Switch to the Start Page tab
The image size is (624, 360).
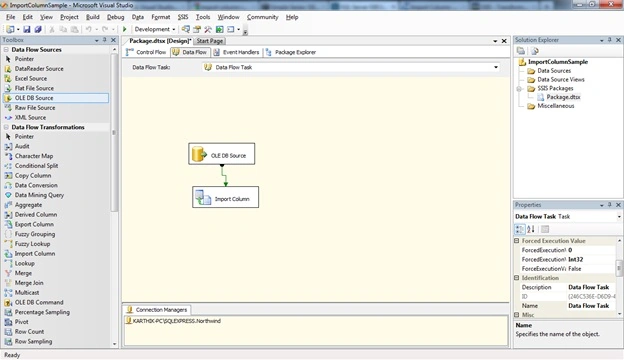[210, 41]
